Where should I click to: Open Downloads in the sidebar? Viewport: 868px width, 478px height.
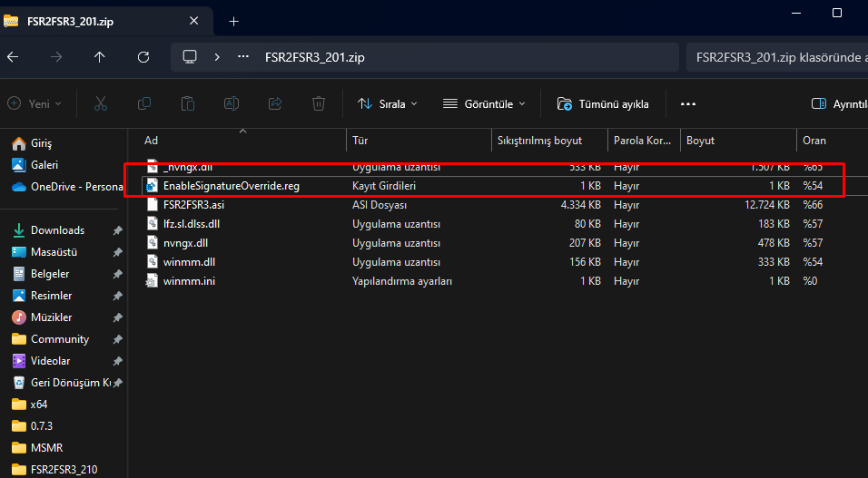(x=57, y=230)
